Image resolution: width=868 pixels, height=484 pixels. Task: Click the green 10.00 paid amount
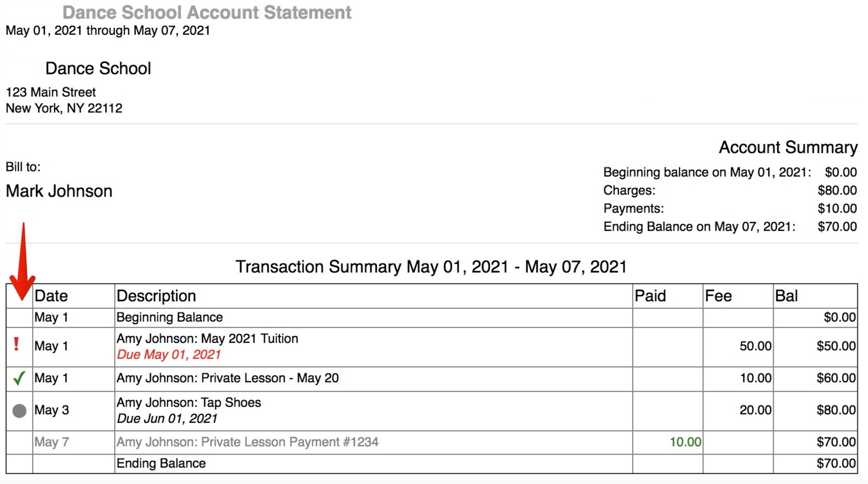[x=685, y=442]
